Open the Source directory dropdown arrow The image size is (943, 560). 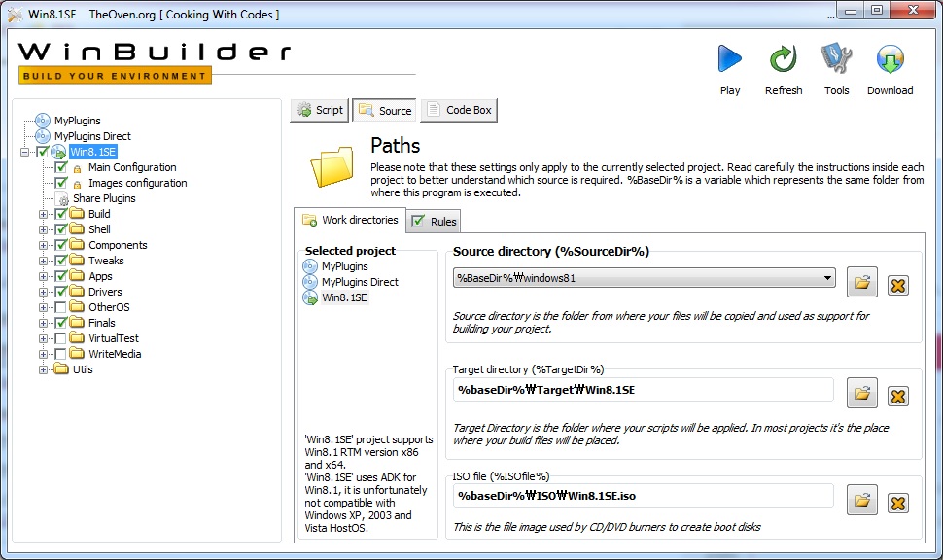coord(827,278)
